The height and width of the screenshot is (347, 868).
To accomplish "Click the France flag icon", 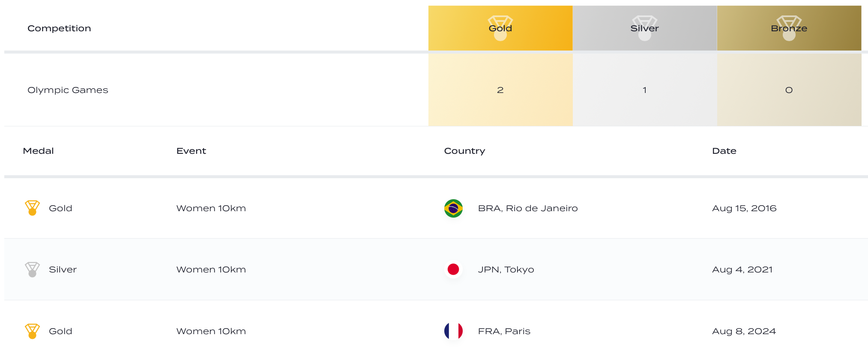I will coord(453,331).
